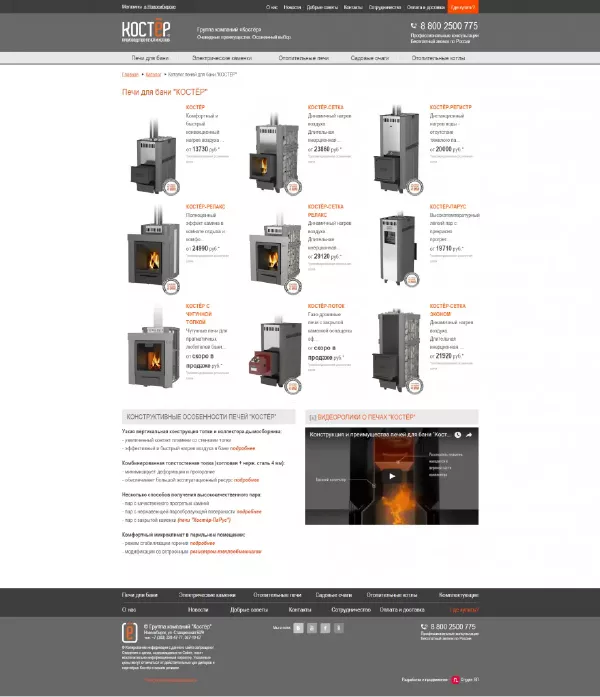
Task: Open the video title link on player
Action: click(x=380, y=434)
